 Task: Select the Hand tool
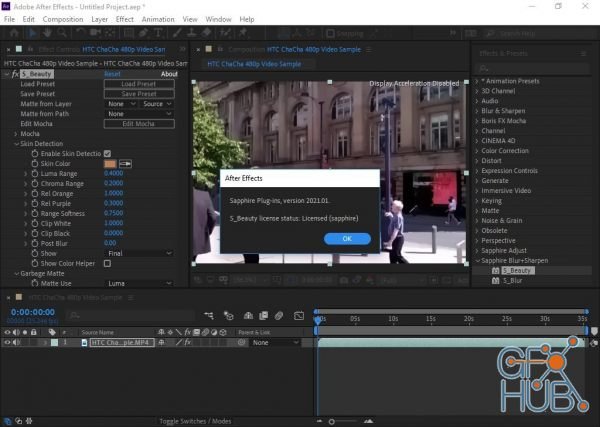pyautogui.click(x=47, y=33)
